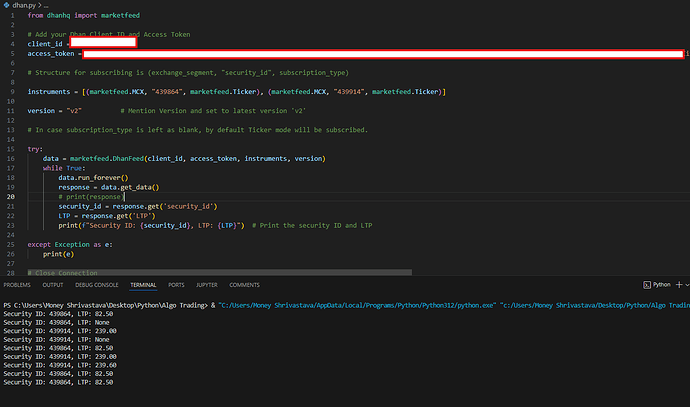Image resolution: width=690 pixels, height=407 pixels.
Task: Switch to the JUPYTER tab
Action: 207,285
